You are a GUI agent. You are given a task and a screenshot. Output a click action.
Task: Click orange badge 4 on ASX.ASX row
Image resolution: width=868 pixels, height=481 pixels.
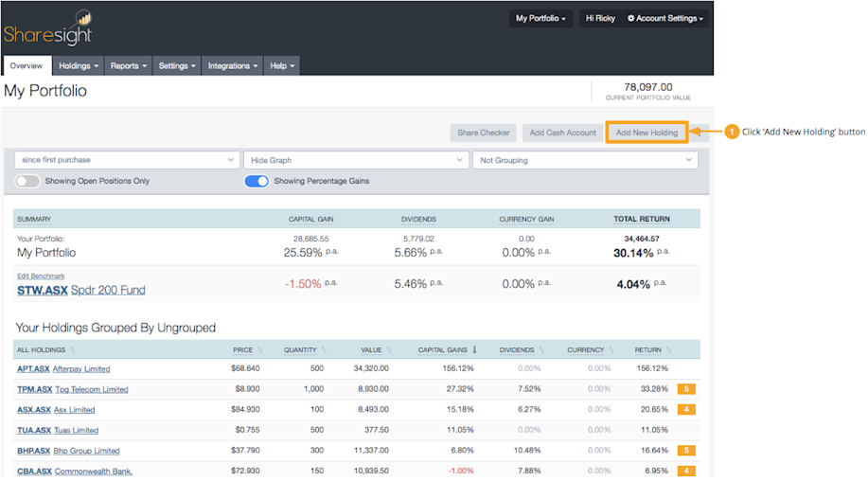click(x=686, y=410)
